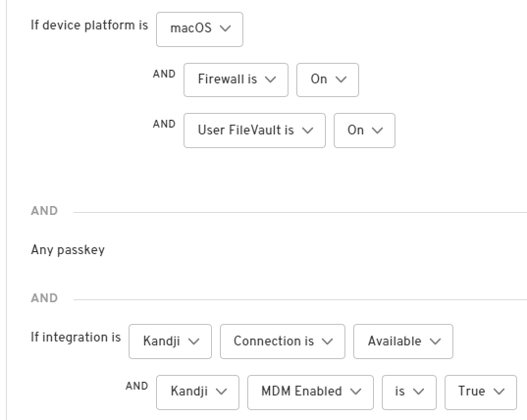Open the 'MDM Enabled' attribute dropdown
The height and width of the screenshot is (420, 527).
310,393
